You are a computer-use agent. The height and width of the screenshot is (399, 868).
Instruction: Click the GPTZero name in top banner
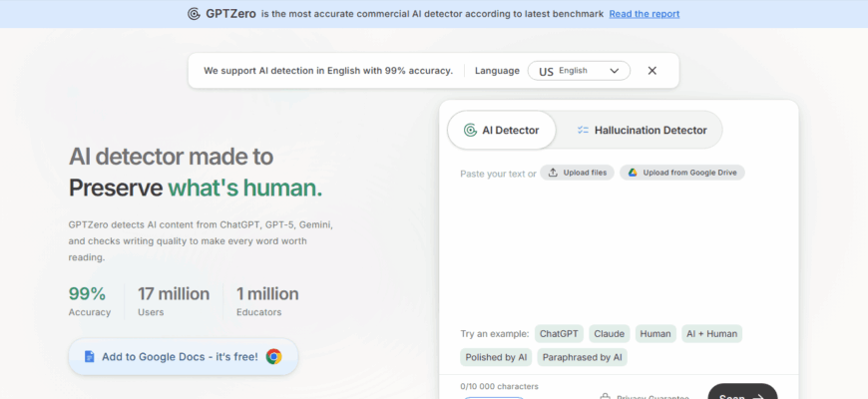pyautogui.click(x=230, y=14)
